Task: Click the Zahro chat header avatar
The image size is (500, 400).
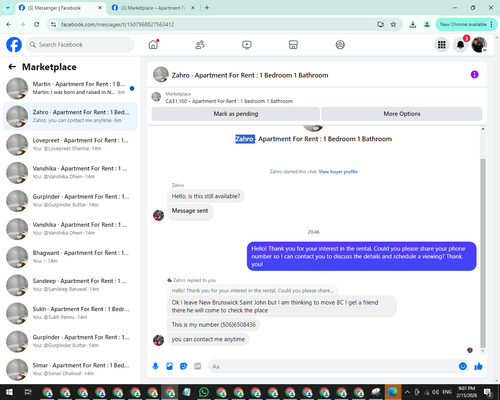Action: [x=161, y=75]
